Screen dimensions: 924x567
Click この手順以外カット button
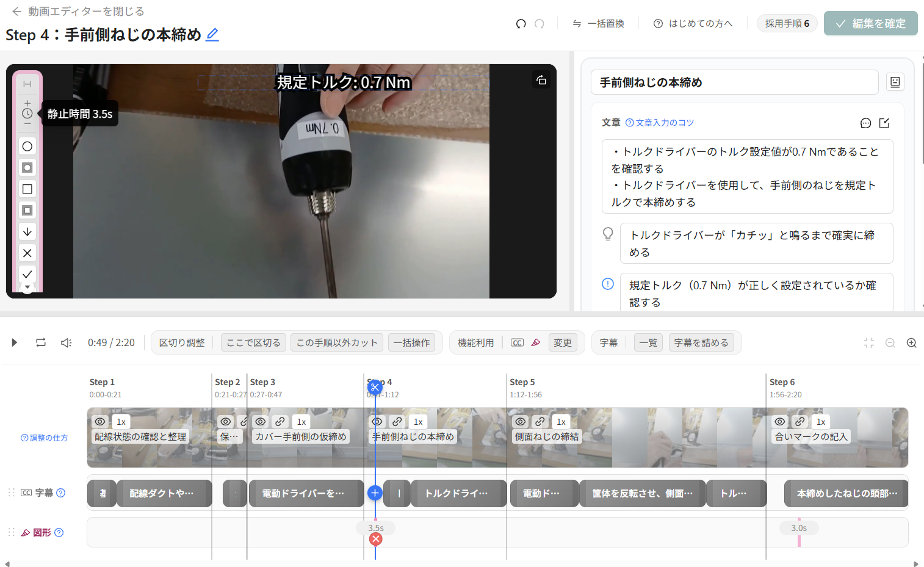tap(337, 343)
